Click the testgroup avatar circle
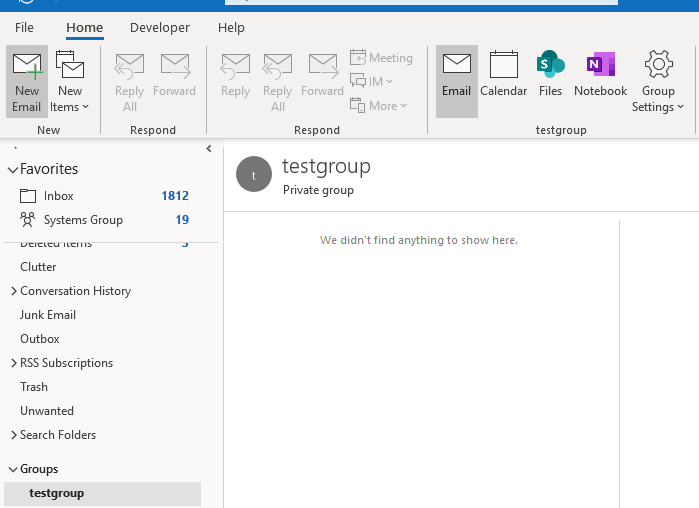699x508 pixels. (x=254, y=174)
